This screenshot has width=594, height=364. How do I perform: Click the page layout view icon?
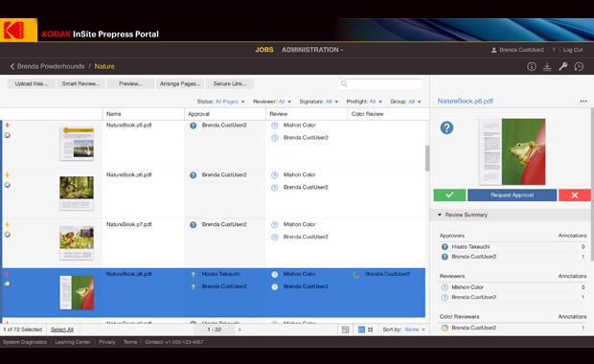(346, 330)
